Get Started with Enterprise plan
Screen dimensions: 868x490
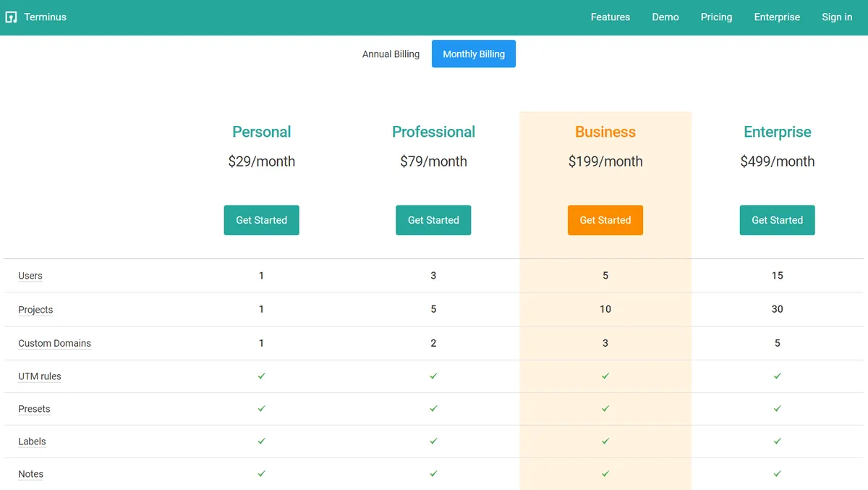point(777,220)
